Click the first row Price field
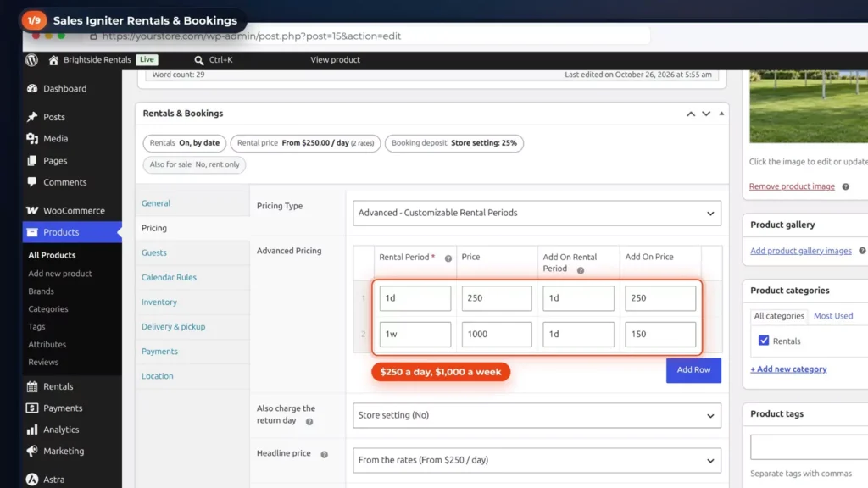The width and height of the screenshot is (868, 488). tap(497, 298)
